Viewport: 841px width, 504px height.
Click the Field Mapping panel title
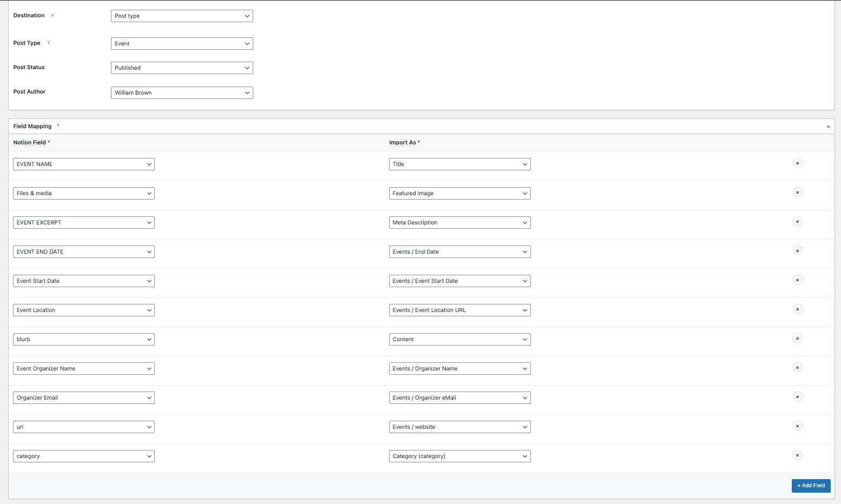(x=32, y=126)
